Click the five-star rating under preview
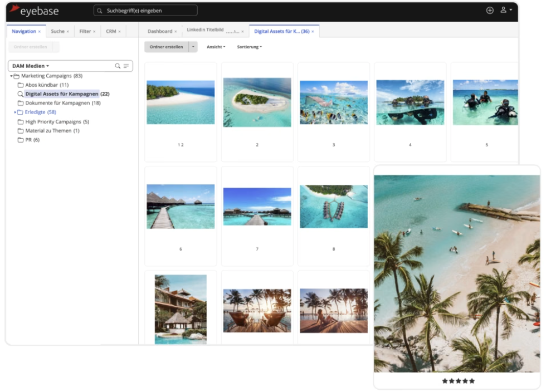Image resolution: width=546 pixels, height=392 pixels. click(x=458, y=381)
